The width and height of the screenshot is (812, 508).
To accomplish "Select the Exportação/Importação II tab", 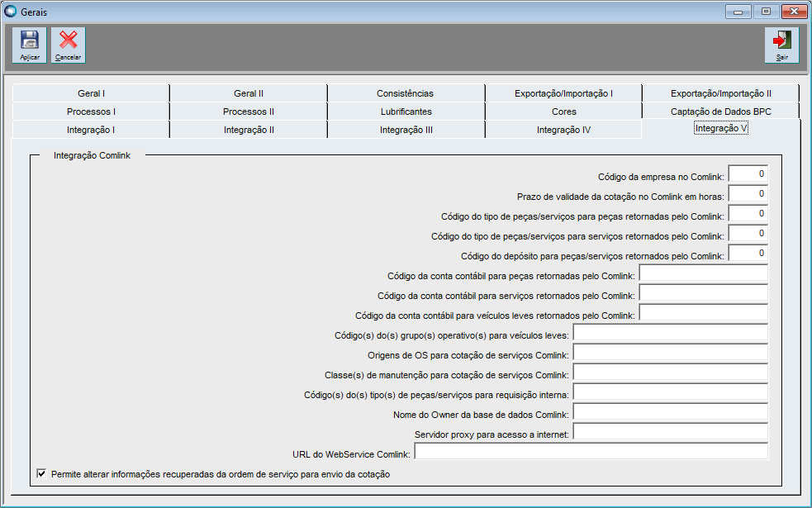I will (721, 93).
